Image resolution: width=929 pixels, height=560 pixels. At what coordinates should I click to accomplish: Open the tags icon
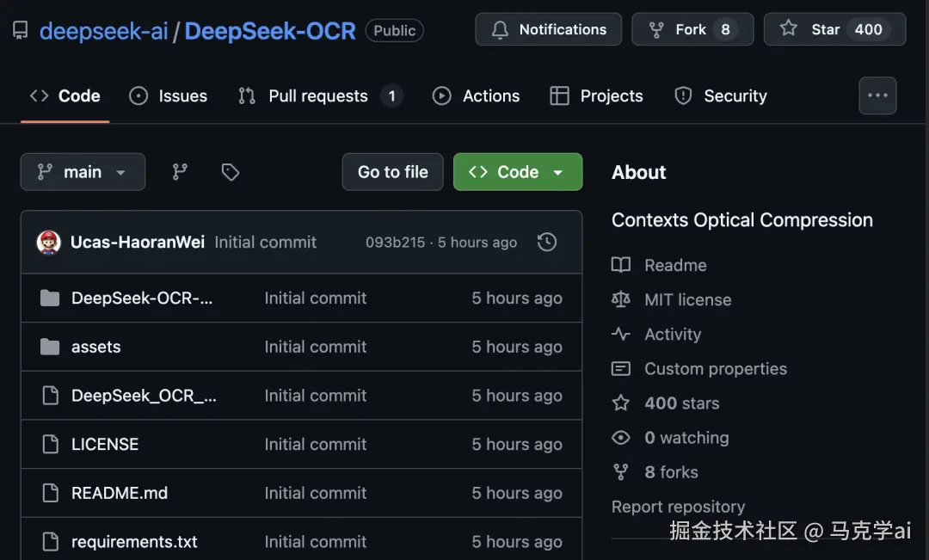(x=230, y=172)
